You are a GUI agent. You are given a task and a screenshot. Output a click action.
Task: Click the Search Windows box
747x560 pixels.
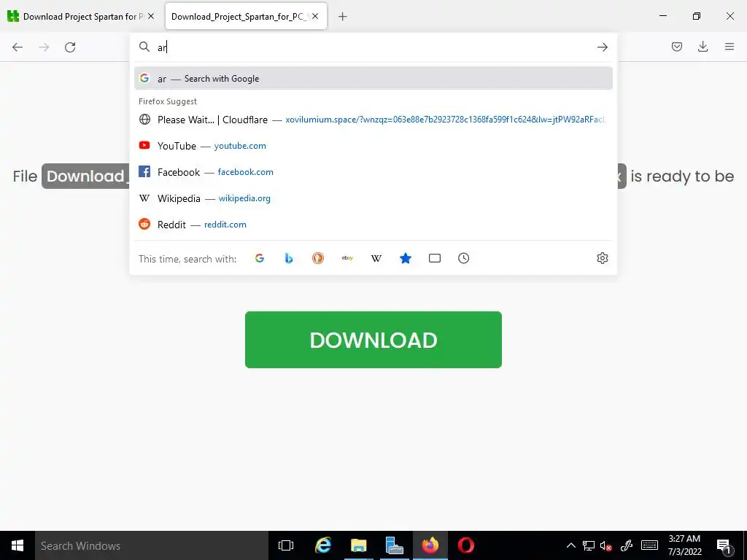pos(152,545)
